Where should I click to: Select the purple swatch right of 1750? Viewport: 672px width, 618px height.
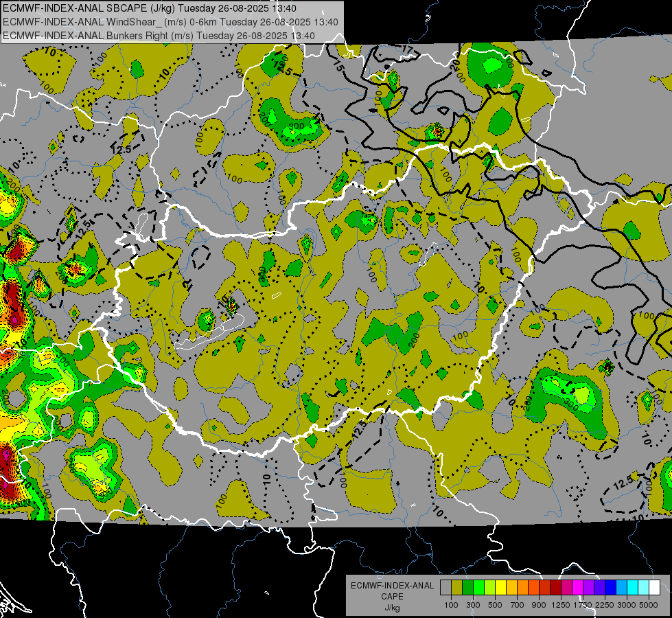click(588, 588)
